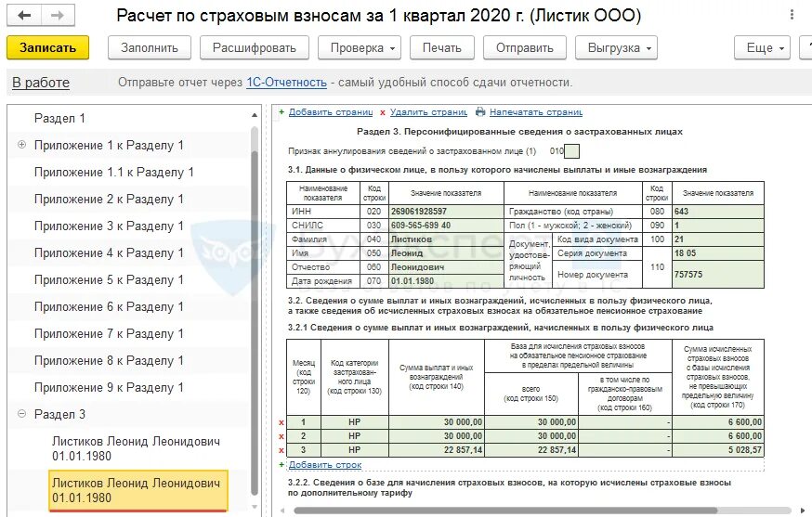Click the document series field 18 05
The width and height of the screenshot is (812, 517).
point(718,253)
